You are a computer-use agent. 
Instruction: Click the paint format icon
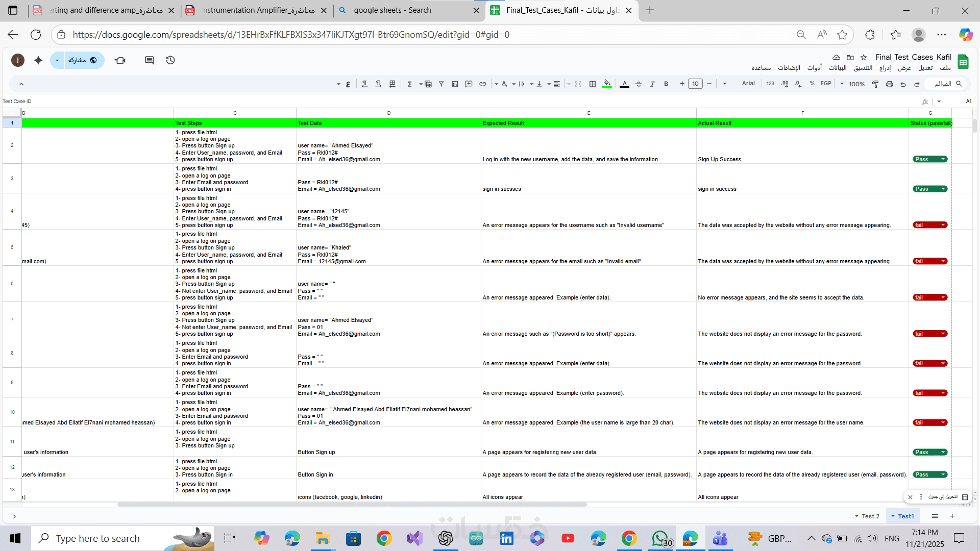point(875,84)
